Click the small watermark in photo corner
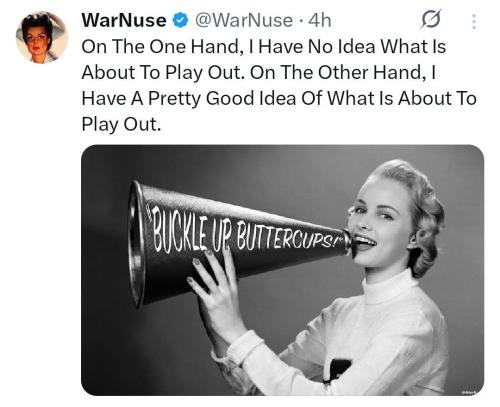The width and height of the screenshot is (500, 407). tap(471, 391)
